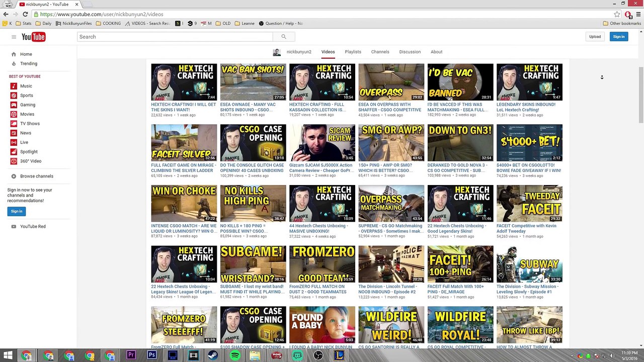Open the 'SJCAM REVIEW' thumbnail
Image resolution: width=644 pixels, height=362 pixels.
pos(322,143)
